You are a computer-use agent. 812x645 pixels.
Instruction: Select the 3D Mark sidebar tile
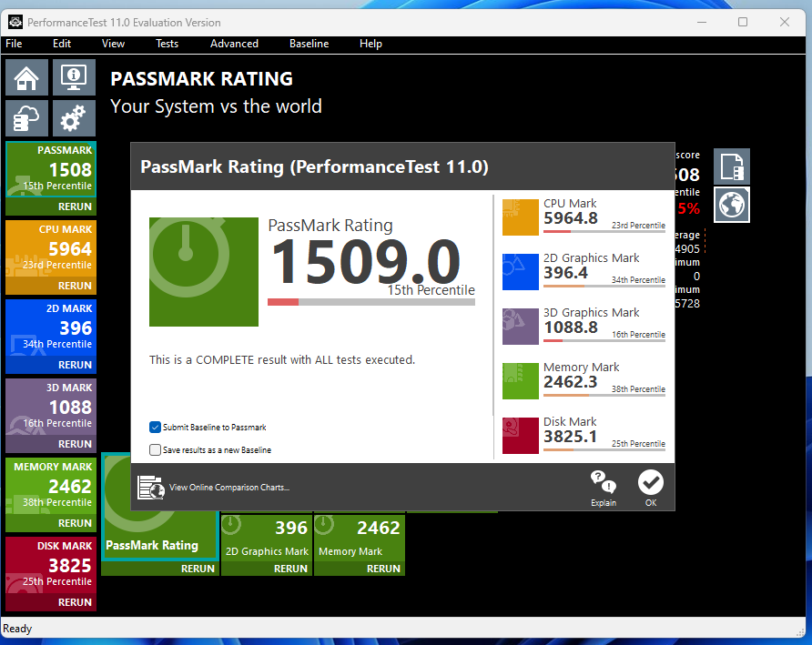point(51,408)
